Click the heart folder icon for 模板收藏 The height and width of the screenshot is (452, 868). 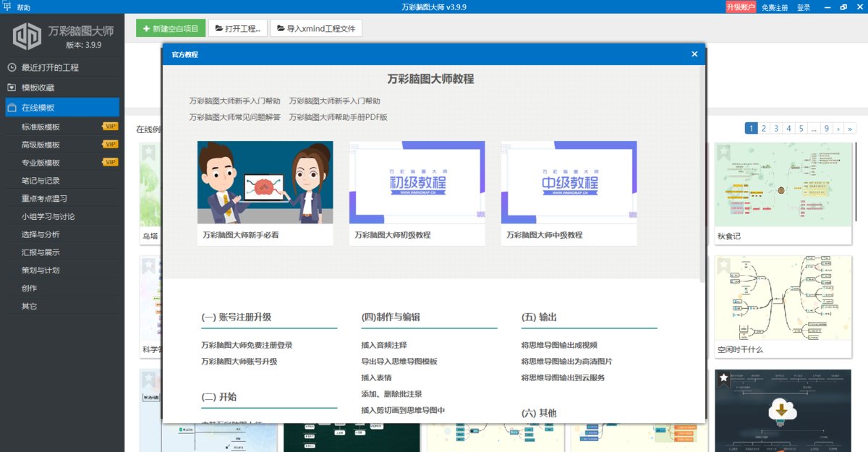point(12,88)
